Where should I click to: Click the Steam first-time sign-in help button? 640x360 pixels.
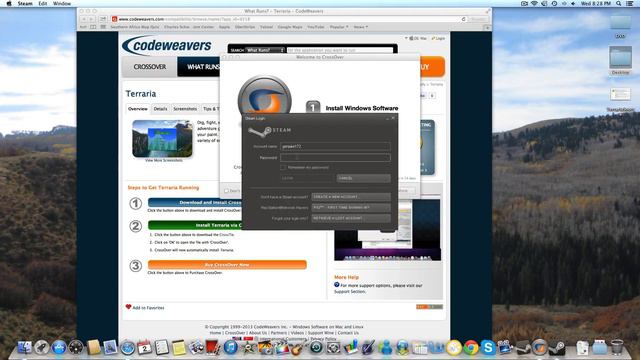click(351, 207)
